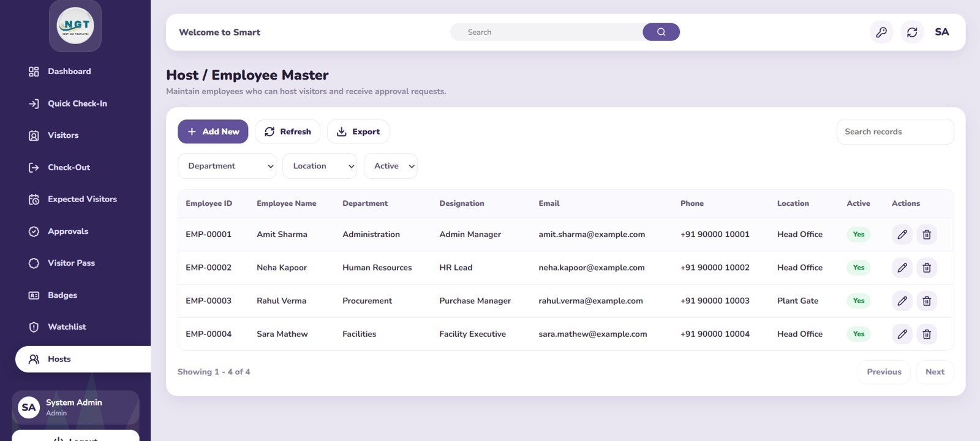Click the Watchlist shield icon
The height and width of the screenshot is (441, 980).
[x=34, y=327]
